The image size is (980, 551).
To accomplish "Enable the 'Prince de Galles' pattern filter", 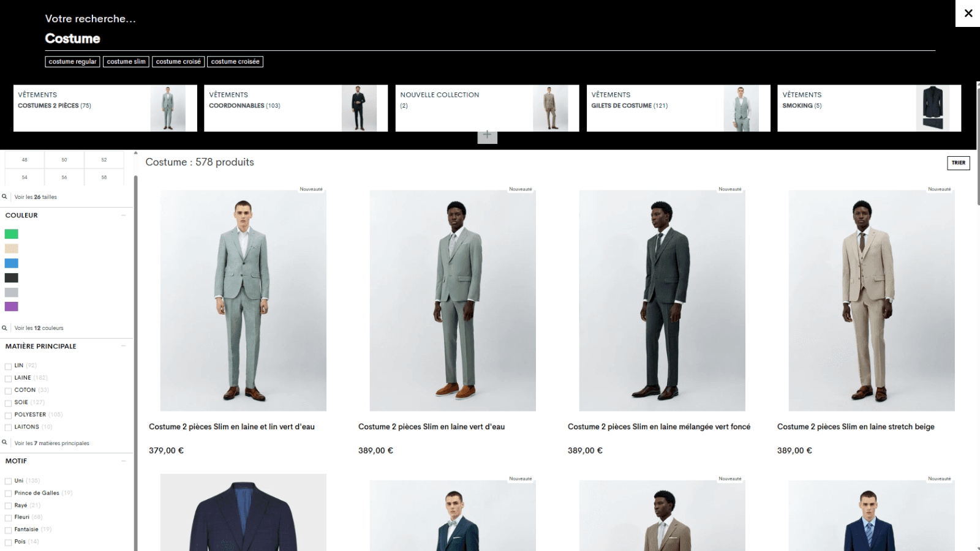I will pyautogui.click(x=7, y=493).
